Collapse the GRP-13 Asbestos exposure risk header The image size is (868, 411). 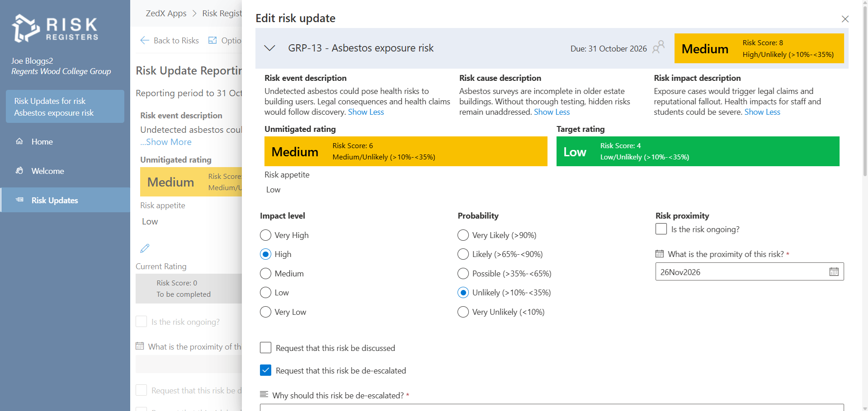(270, 48)
